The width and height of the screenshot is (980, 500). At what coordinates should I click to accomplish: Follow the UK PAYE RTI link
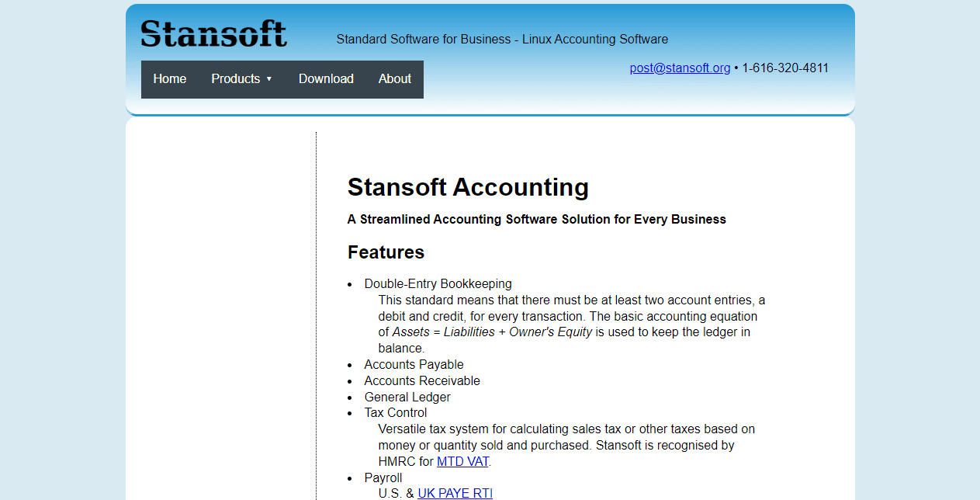(x=455, y=493)
